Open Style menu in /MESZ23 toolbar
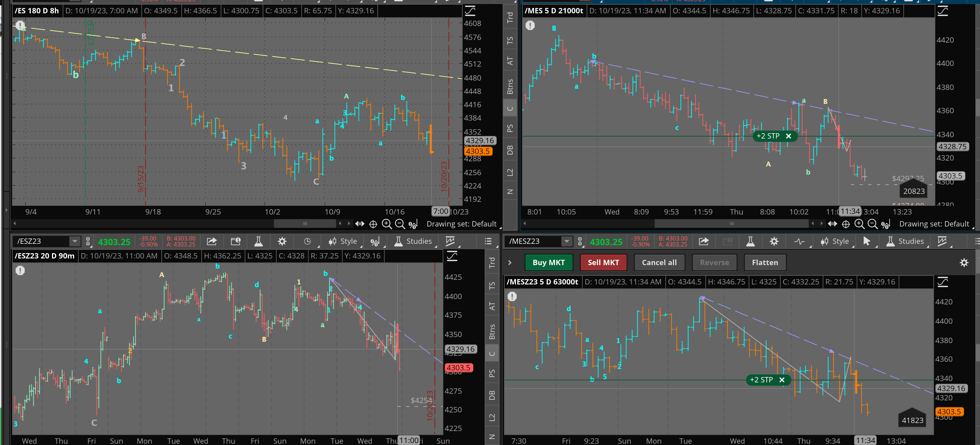The width and height of the screenshot is (980, 445). pyautogui.click(x=835, y=241)
